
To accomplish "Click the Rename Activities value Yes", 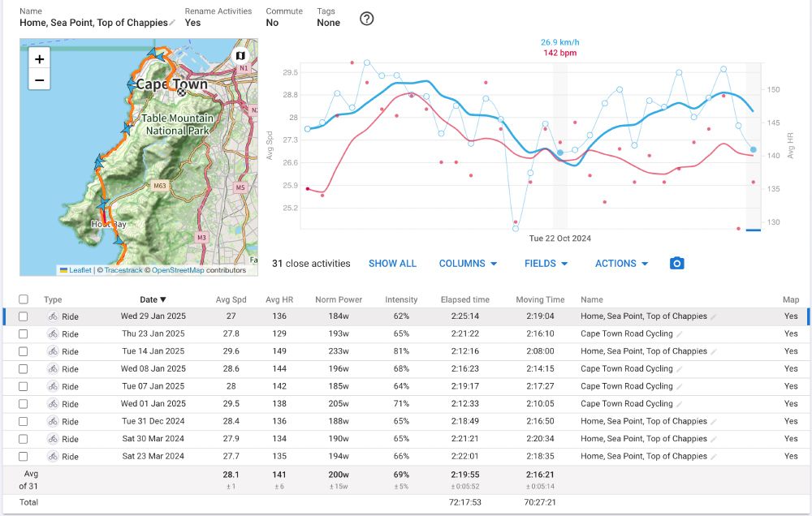I will click(192, 23).
